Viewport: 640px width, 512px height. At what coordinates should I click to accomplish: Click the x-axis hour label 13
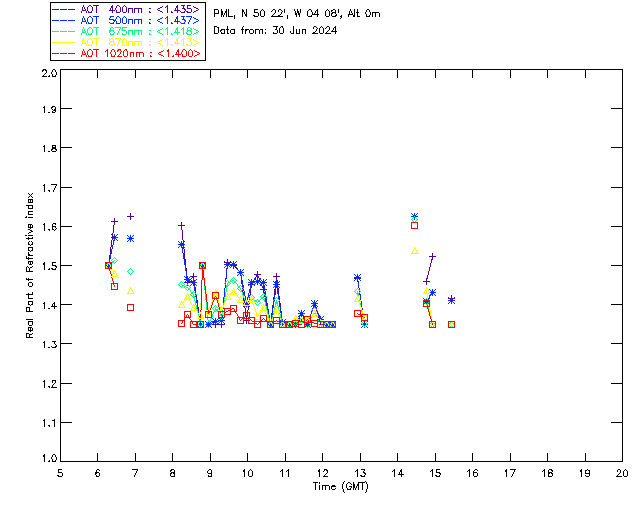click(360, 473)
